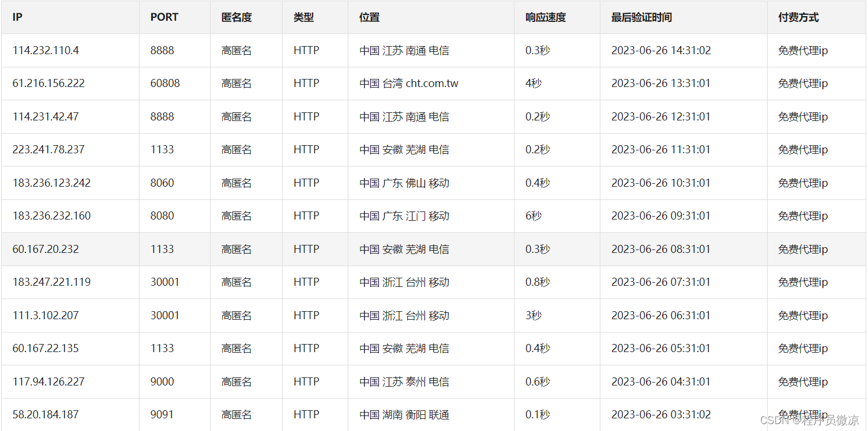This screenshot has width=868, height=431.
Task: Select IP address 223.241.78.237
Action: pyautogui.click(x=48, y=149)
